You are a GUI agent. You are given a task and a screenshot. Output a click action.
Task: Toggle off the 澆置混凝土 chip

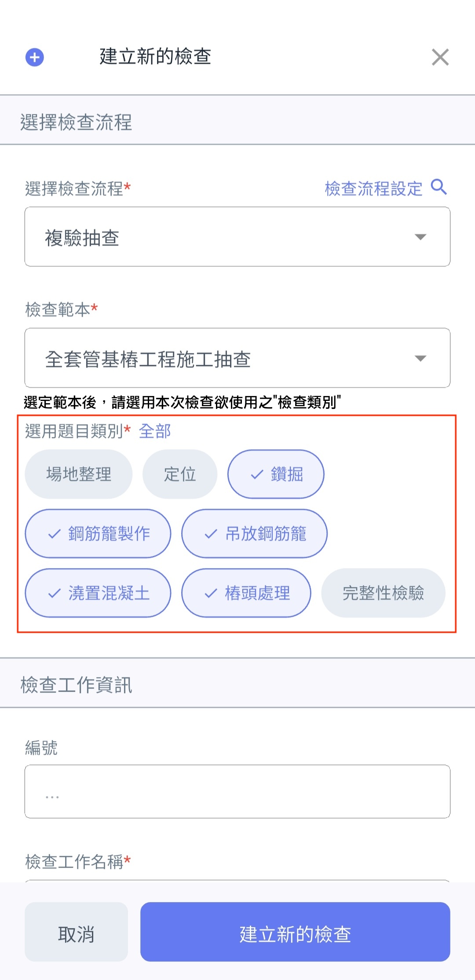pos(98,593)
